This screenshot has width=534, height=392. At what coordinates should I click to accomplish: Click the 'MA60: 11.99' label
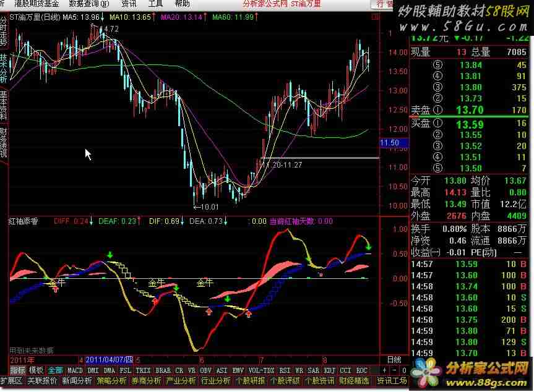coord(233,17)
